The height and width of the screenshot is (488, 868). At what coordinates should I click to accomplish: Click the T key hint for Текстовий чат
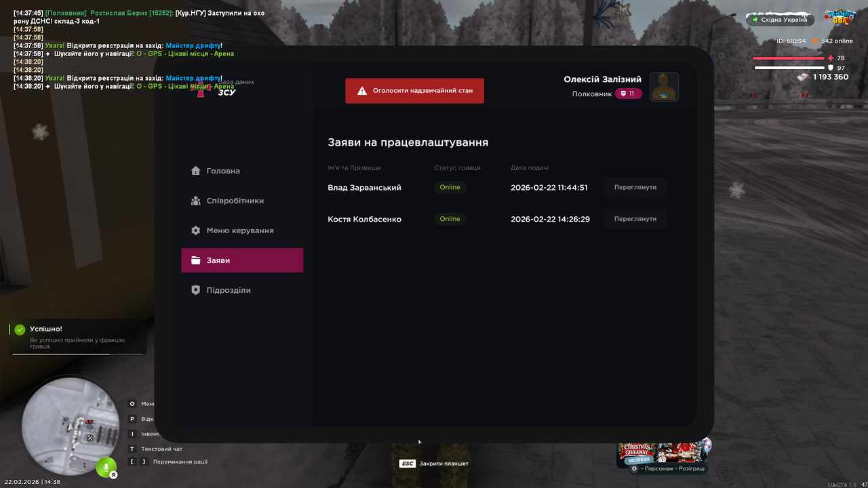[132, 449]
